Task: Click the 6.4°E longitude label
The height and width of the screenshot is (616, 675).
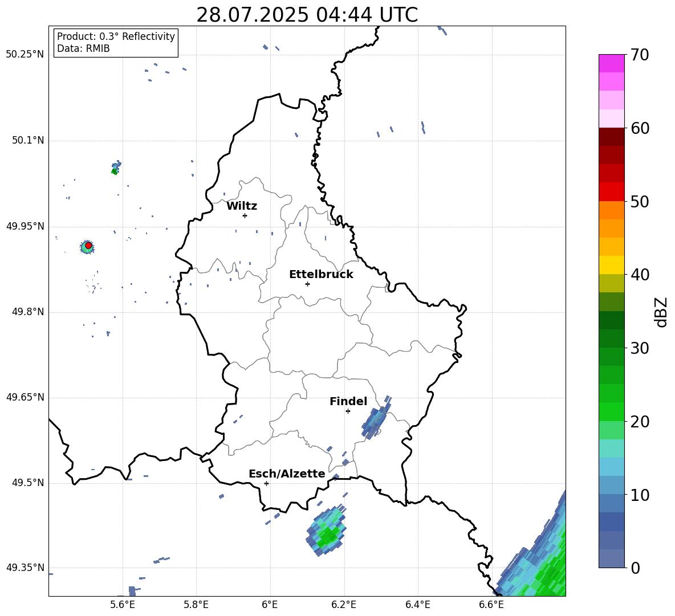Action: tap(417, 605)
